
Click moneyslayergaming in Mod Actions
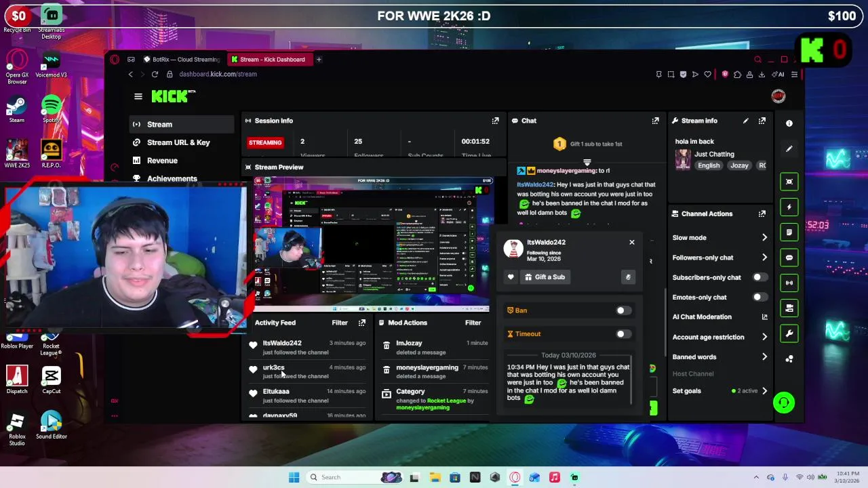tap(427, 367)
